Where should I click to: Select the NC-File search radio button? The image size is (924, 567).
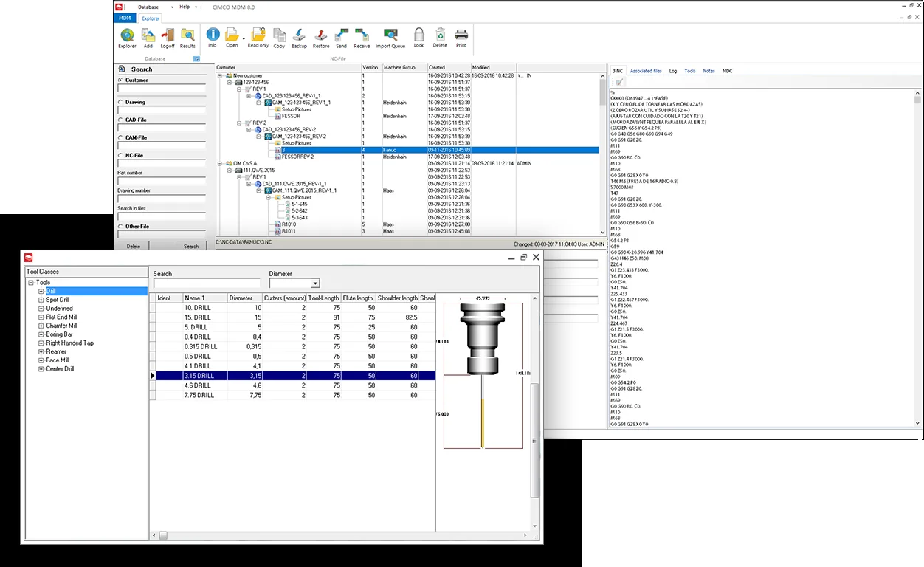coord(121,155)
